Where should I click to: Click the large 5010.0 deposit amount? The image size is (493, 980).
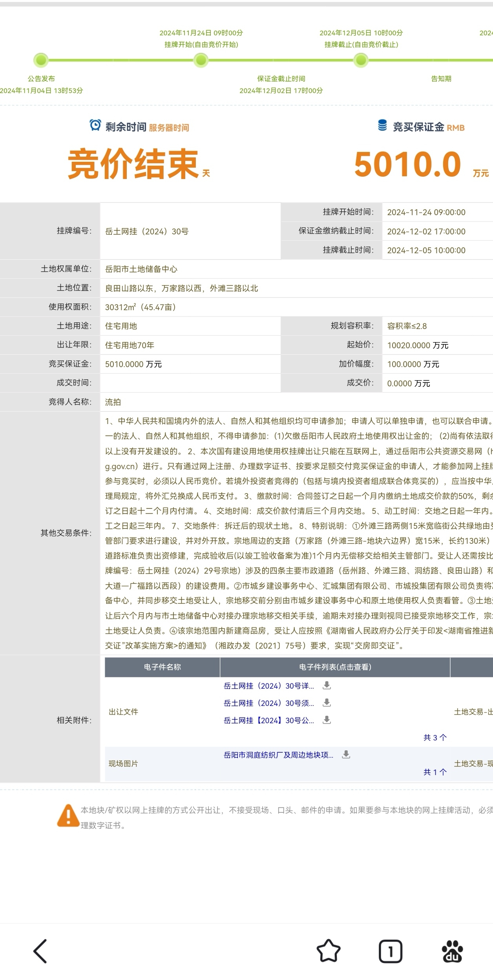coord(407,164)
